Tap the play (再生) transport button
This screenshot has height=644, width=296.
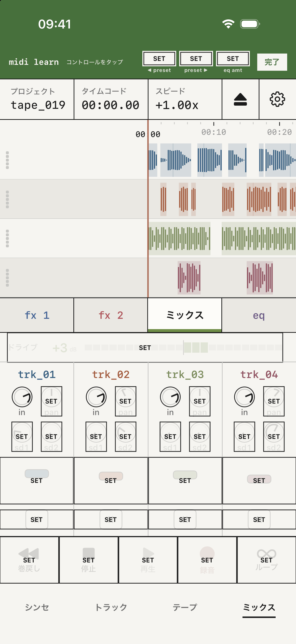pyautogui.click(x=148, y=560)
